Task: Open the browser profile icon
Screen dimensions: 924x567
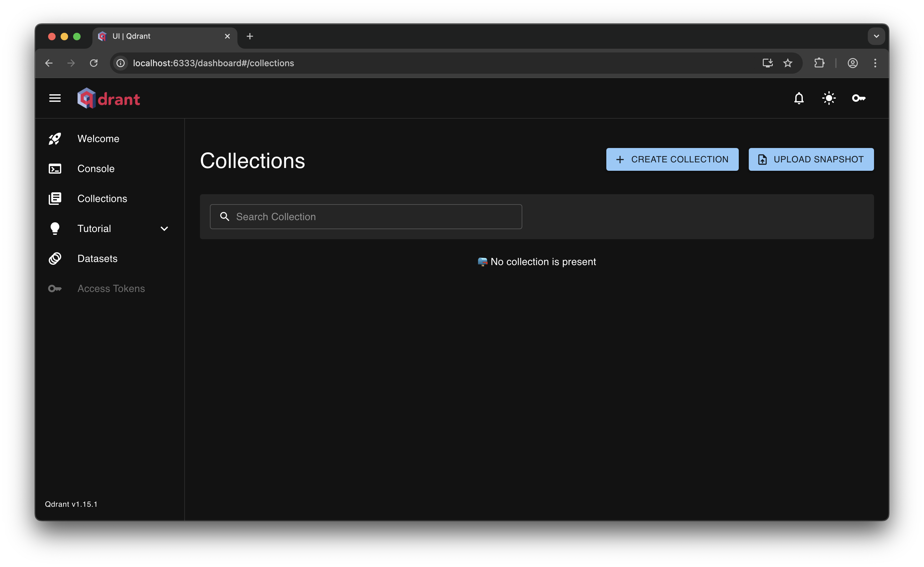Action: 853,63
